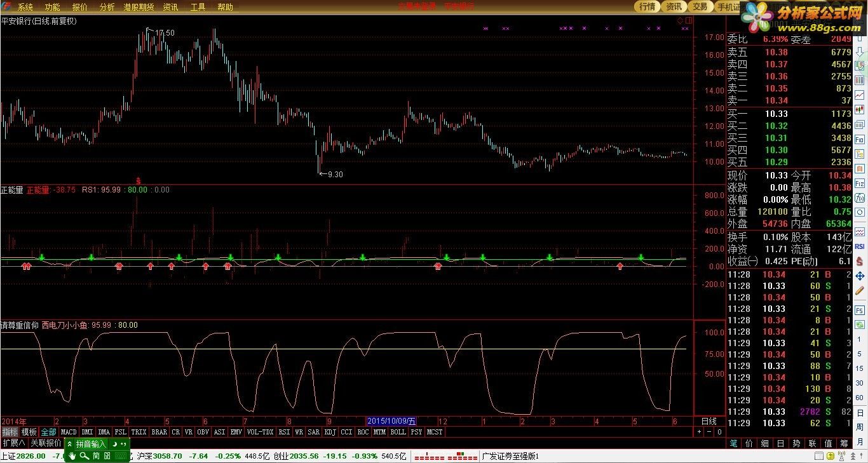Image resolution: width=868 pixels, height=463 pixels.
Task: Switch indicator to DMA
Action: pos(104,432)
